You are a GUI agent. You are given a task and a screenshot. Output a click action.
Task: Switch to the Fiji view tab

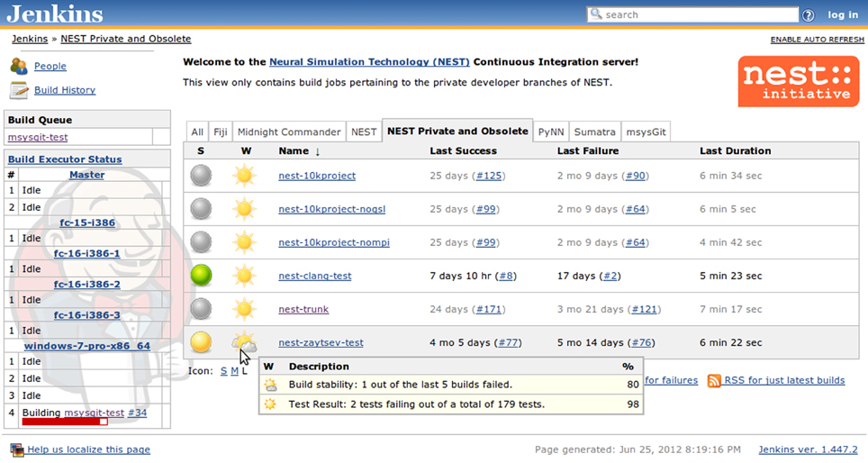tap(221, 132)
